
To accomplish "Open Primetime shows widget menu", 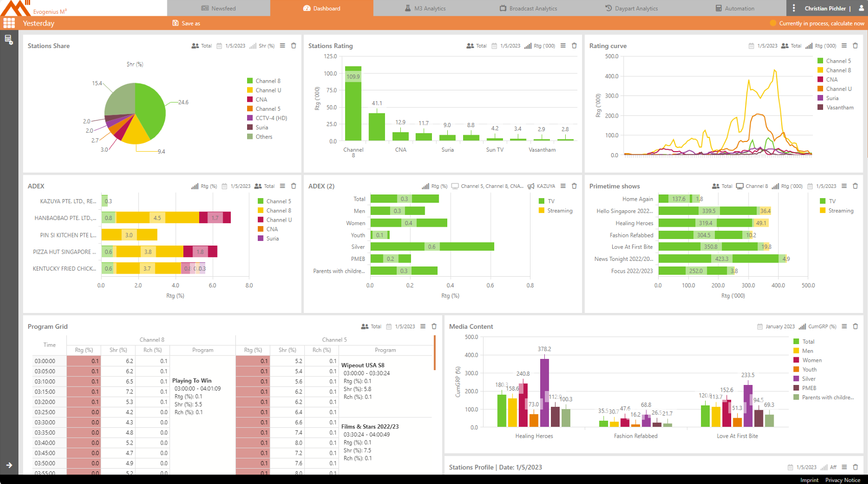I will coord(844,186).
